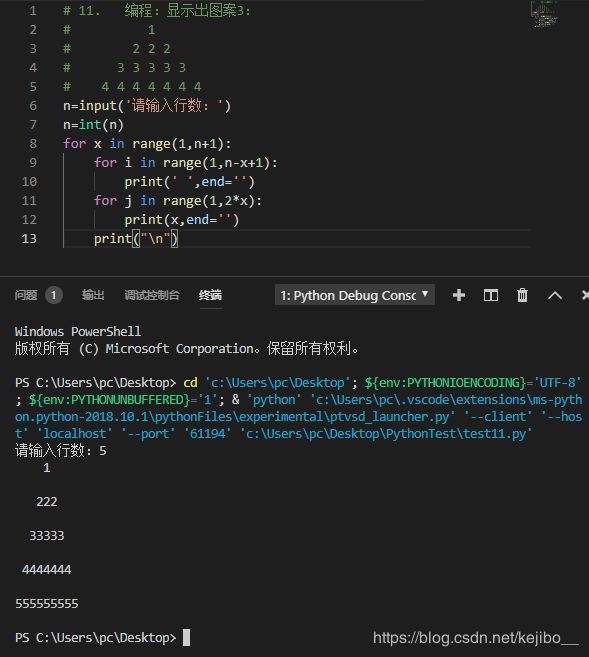Click line number 1 in gutter

33,11
